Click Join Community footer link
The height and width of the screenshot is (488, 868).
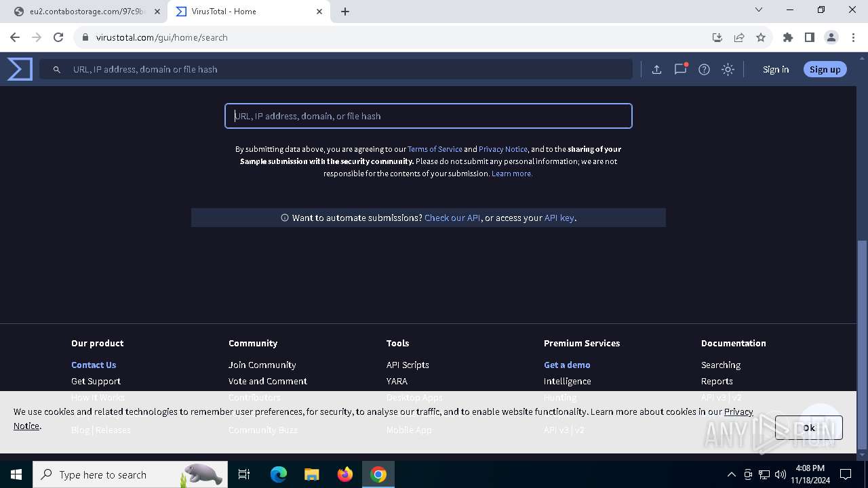262,365
